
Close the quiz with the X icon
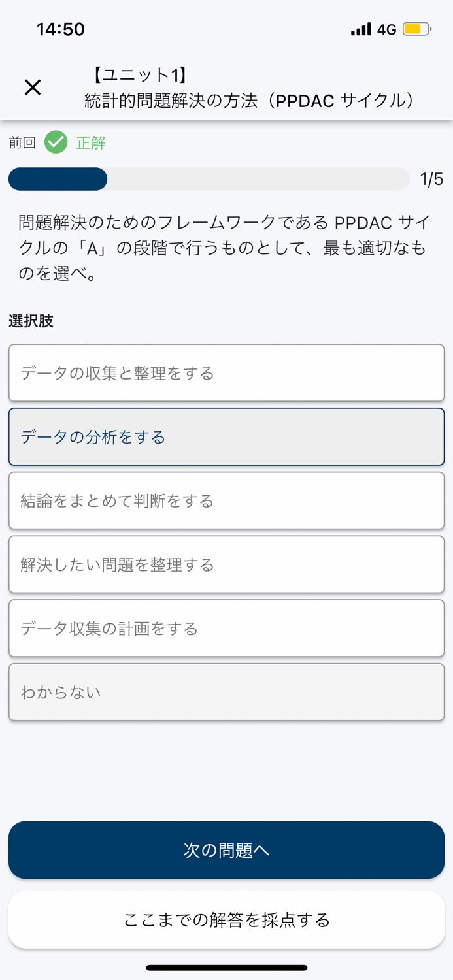(x=32, y=87)
